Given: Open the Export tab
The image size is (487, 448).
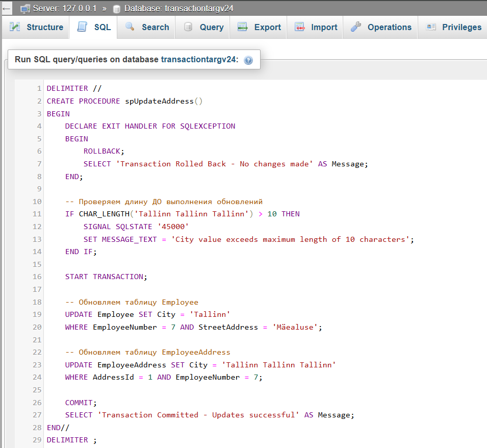Looking at the screenshot, I should [x=259, y=28].
